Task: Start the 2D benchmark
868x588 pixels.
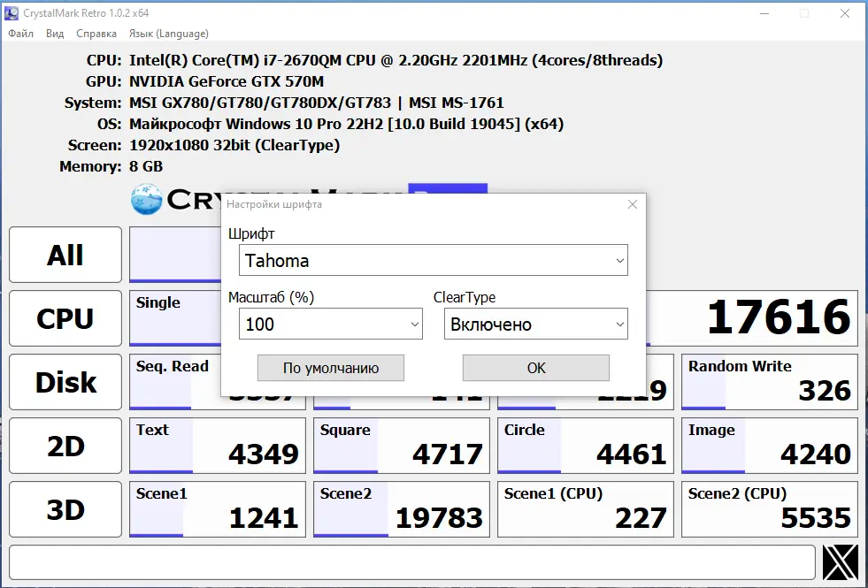Action: 65,446
